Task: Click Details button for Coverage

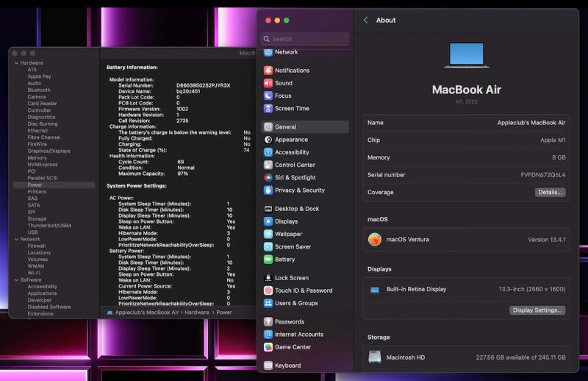Action: click(x=550, y=192)
